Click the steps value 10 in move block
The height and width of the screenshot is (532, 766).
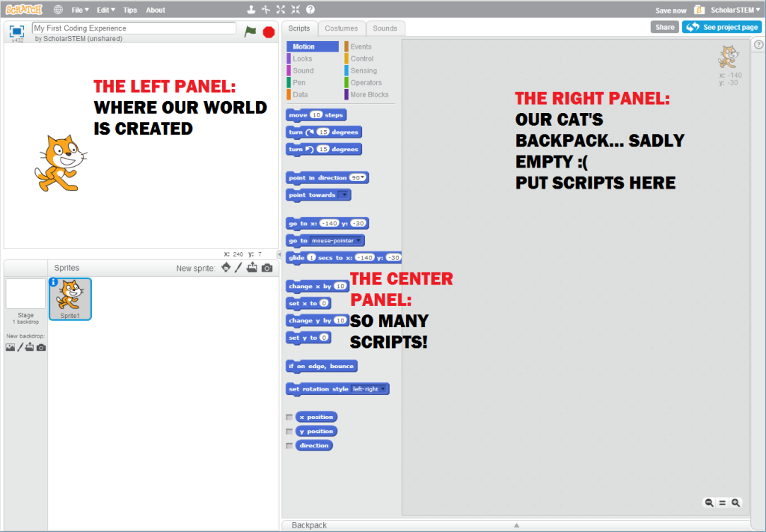point(316,114)
